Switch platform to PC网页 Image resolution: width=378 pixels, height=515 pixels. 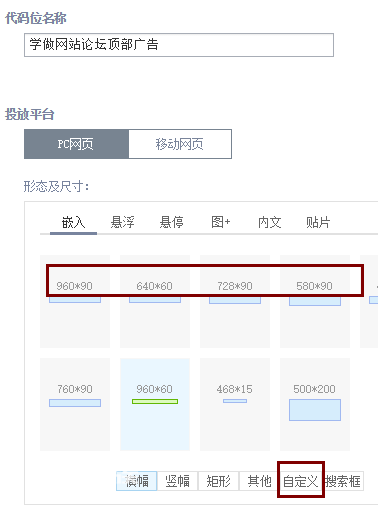pyautogui.click(x=76, y=144)
